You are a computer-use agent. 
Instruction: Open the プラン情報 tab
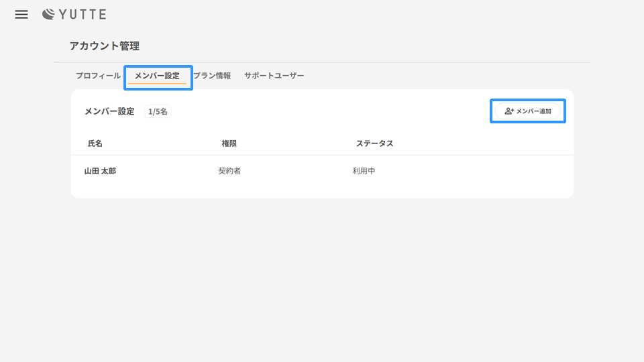[213, 76]
